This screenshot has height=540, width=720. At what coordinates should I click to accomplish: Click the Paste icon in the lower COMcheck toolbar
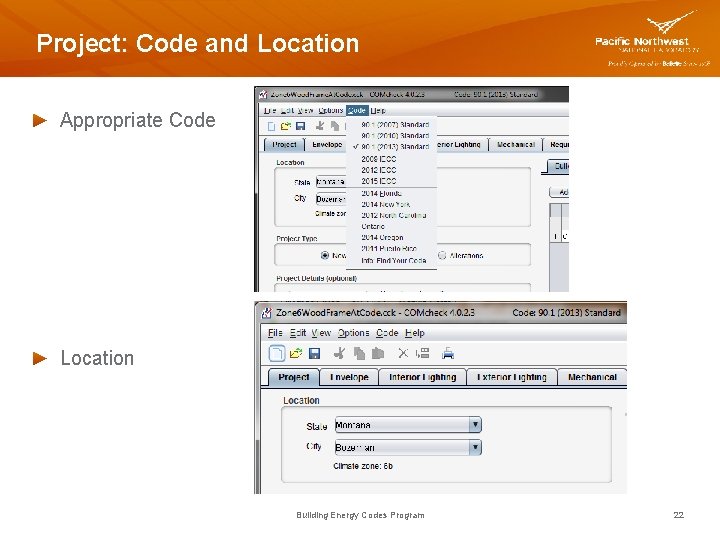click(x=378, y=353)
